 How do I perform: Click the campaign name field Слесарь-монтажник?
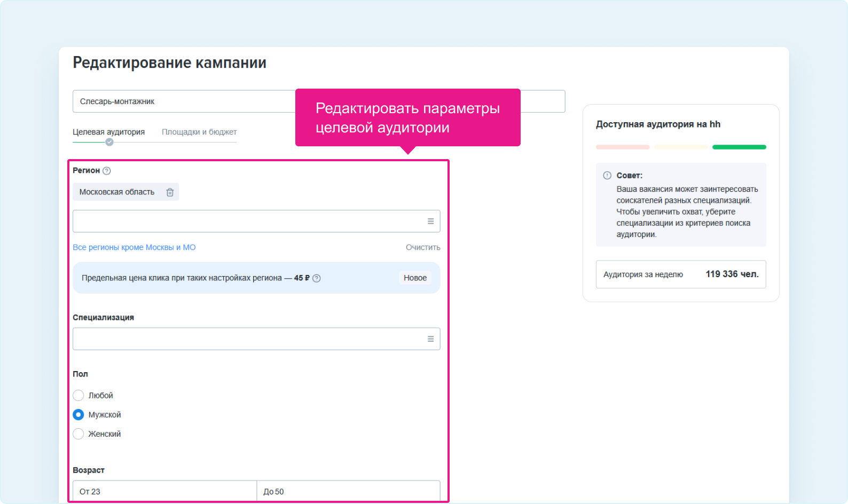[182, 101]
